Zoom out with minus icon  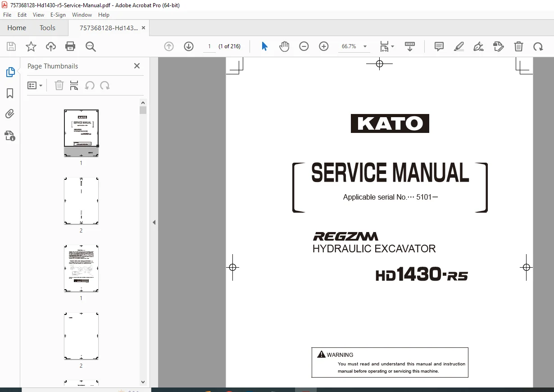pos(304,46)
